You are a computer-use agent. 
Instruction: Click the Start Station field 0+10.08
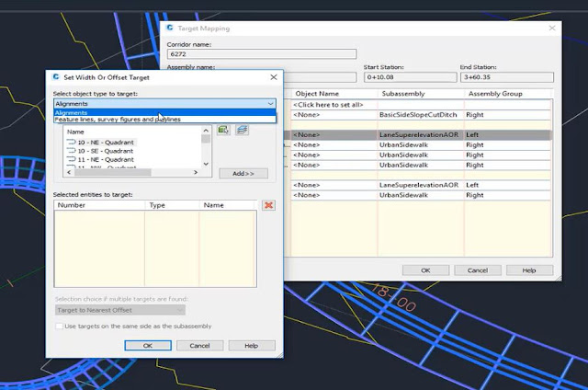411,77
